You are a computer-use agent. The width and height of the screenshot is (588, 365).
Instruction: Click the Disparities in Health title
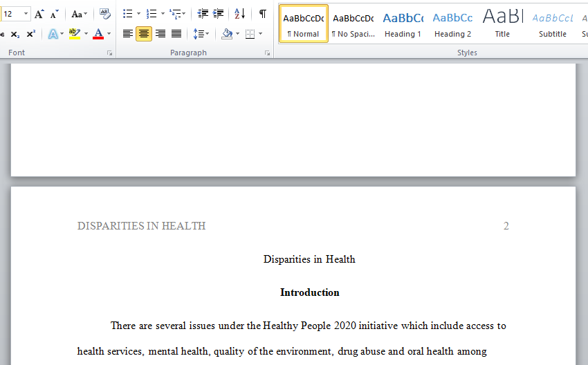(x=309, y=259)
